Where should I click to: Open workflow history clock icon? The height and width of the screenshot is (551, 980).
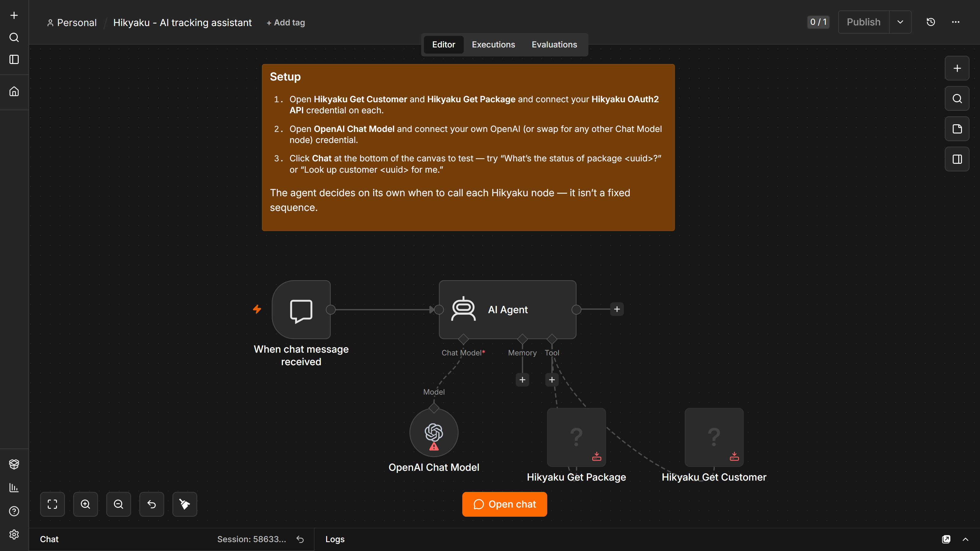[931, 22]
